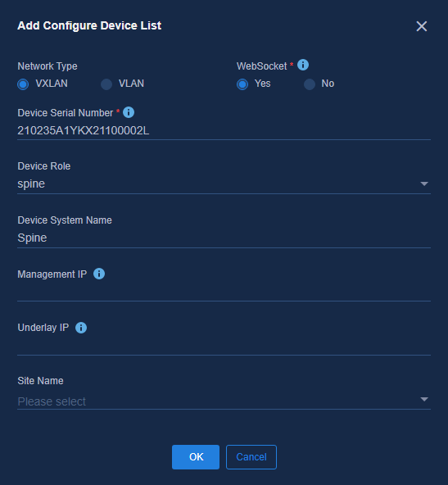448x485 pixels.
Task: Show the WebSocket info tooltip icon
Action: tap(303, 65)
